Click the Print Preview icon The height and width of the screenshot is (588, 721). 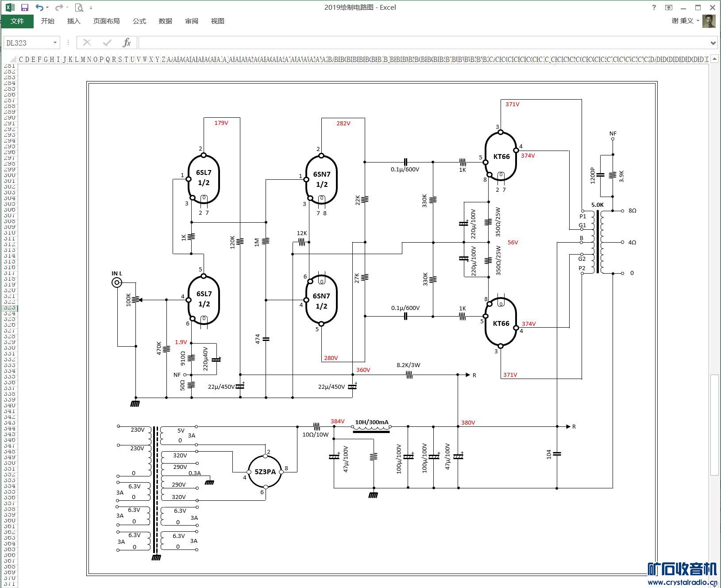[x=79, y=8]
